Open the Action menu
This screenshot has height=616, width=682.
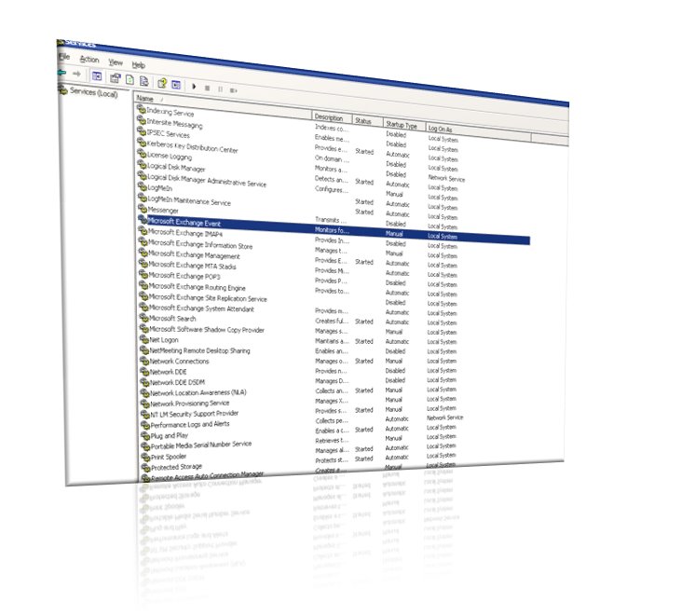89,59
